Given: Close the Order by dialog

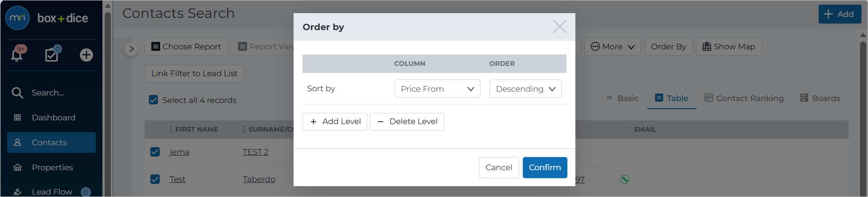Looking at the screenshot, I should pyautogui.click(x=559, y=26).
